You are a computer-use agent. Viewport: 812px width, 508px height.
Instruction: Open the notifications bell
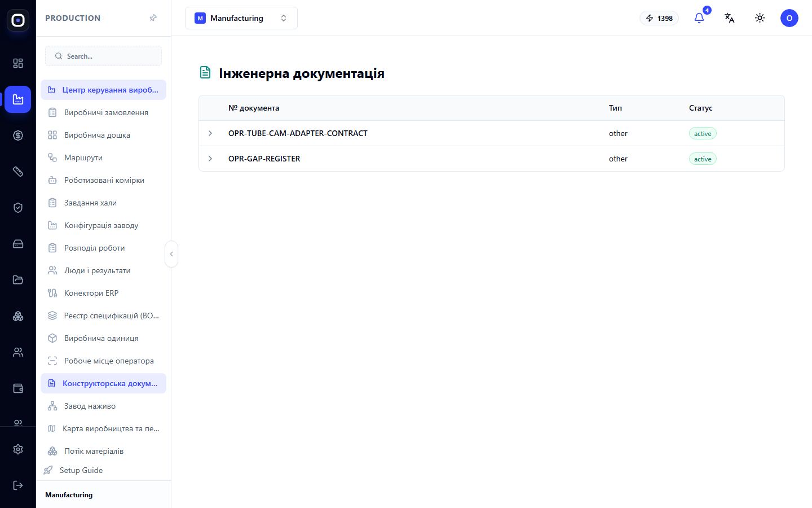tap(699, 18)
